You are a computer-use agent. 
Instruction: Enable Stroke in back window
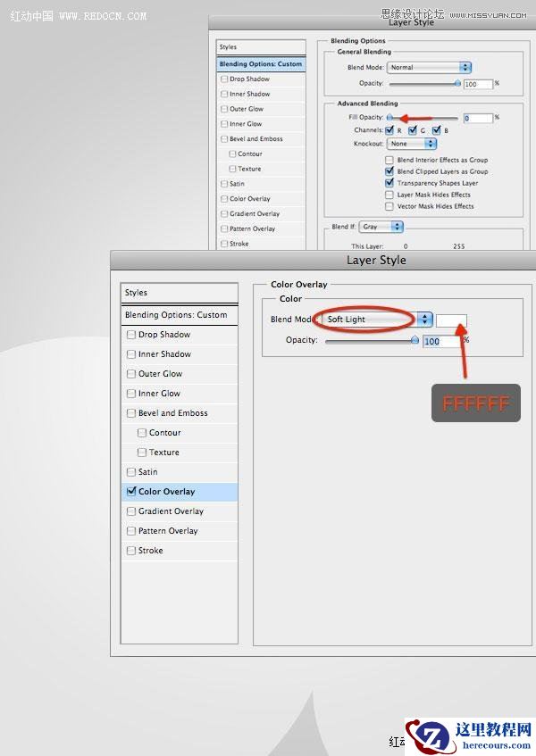click(224, 244)
